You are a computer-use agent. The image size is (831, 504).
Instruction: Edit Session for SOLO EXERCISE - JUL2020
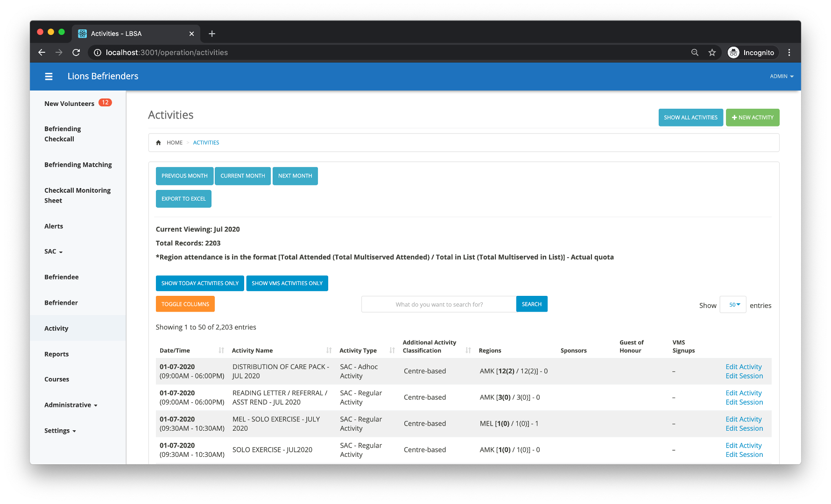click(744, 455)
